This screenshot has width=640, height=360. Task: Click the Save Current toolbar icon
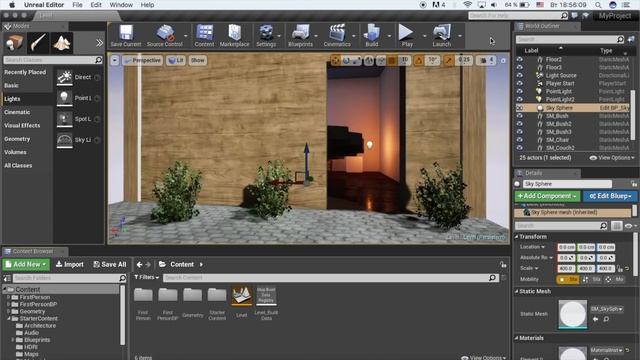(x=126, y=36)
